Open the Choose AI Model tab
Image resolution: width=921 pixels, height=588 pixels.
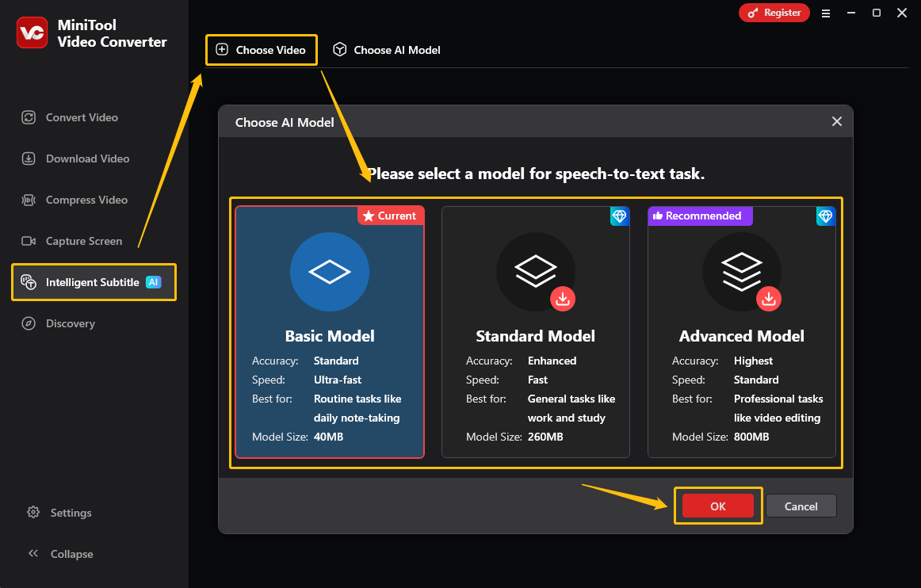coord(386,49)
